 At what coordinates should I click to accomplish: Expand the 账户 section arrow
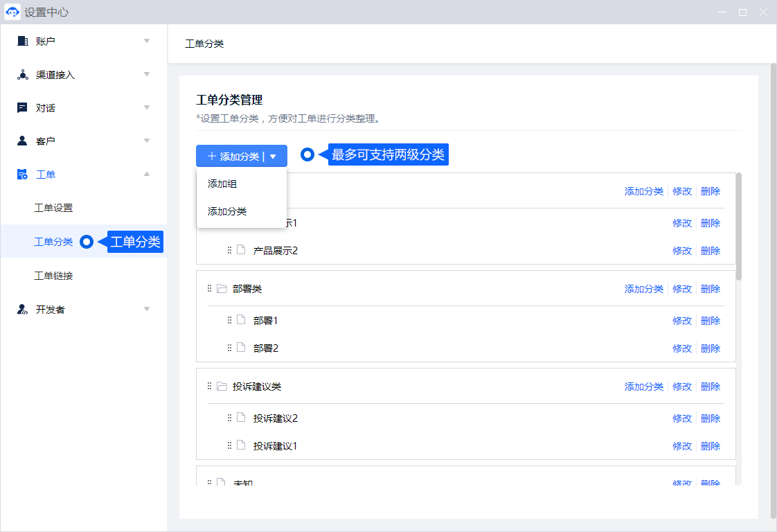tap(147, 42)
